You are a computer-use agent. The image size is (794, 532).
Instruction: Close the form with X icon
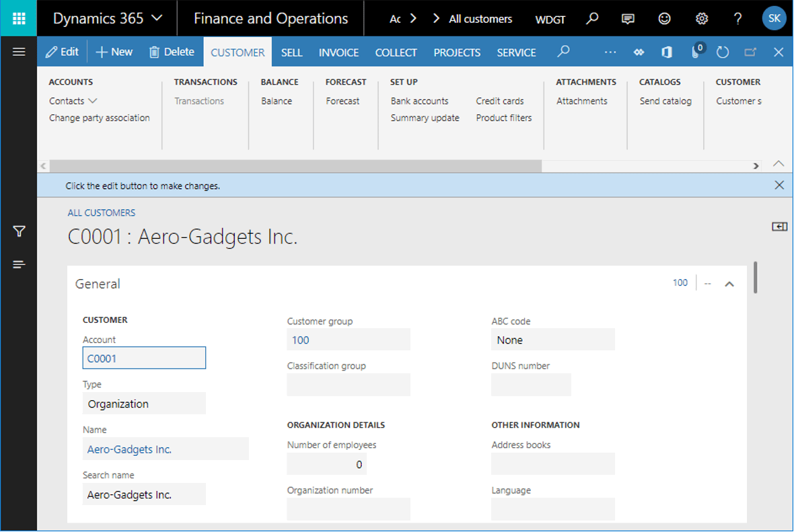[x=779, y=52]
